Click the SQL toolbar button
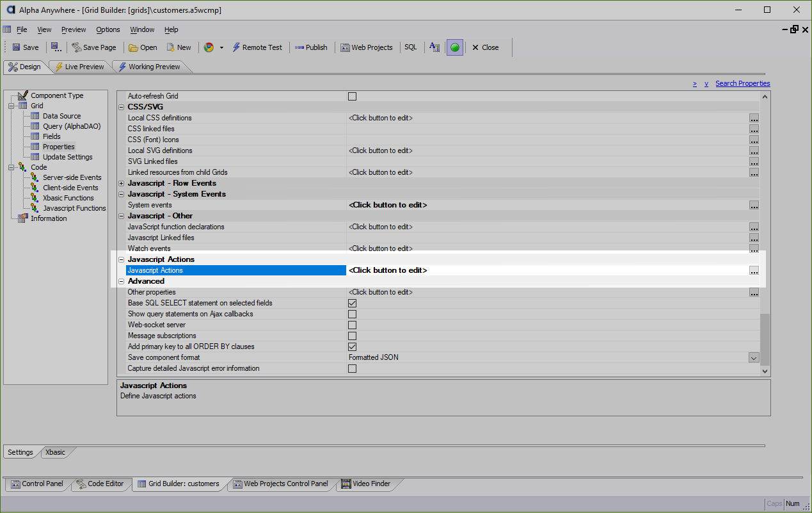The width and height of the screenshot is (812, 513). pos(410,47)
